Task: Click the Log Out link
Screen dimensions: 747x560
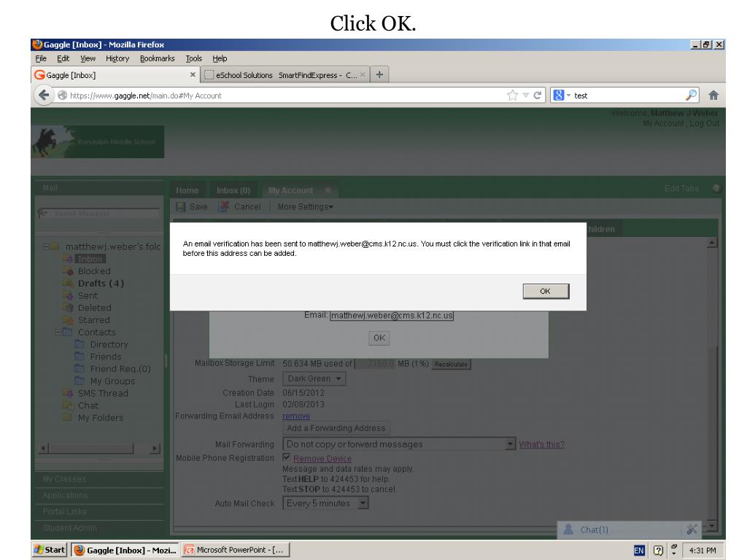Action: [705, 123]
